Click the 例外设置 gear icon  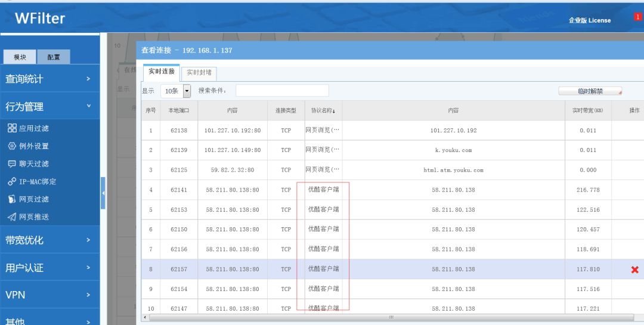point(12,146)
